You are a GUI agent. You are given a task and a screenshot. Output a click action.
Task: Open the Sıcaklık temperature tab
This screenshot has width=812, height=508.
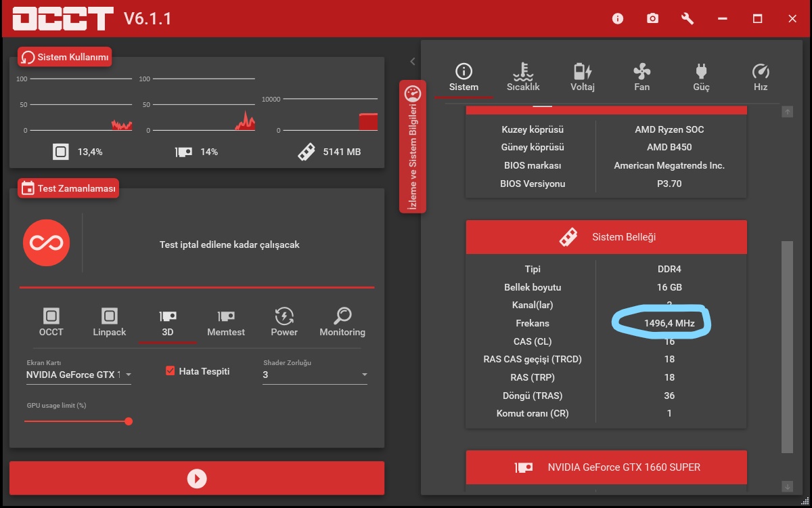point(523,77)
